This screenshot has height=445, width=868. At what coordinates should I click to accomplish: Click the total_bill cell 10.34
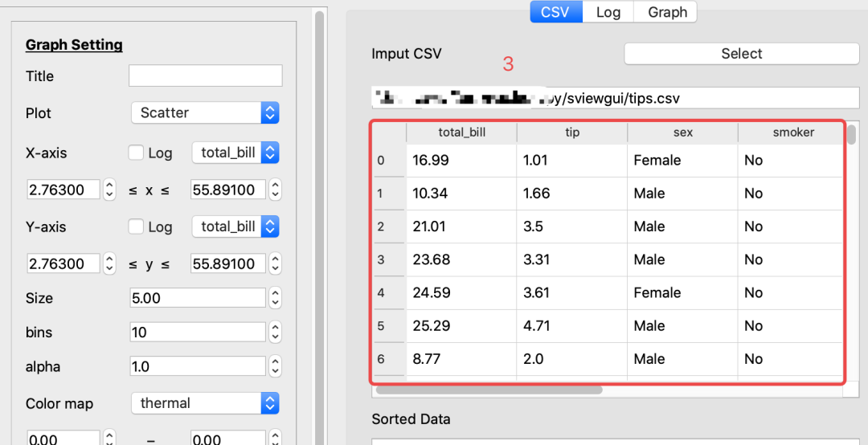click(461, 194)
